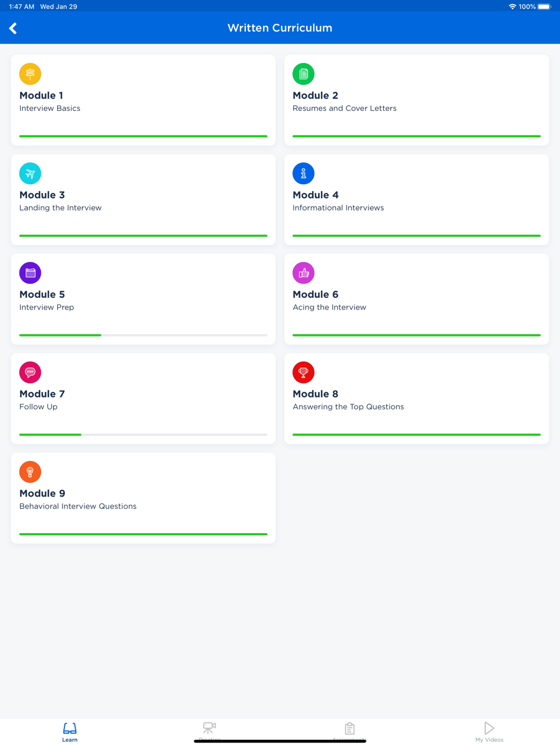Tap the green document icon for Module 2
Viewport: 560px width, 747px height.
coord(304,74)
